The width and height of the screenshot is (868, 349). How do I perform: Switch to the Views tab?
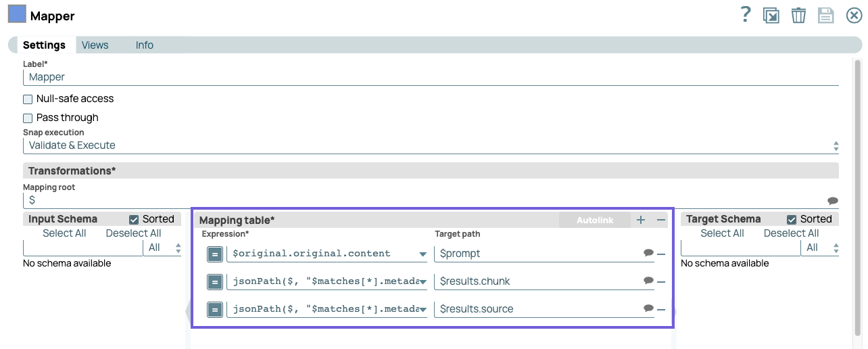[x=95, y=45]
